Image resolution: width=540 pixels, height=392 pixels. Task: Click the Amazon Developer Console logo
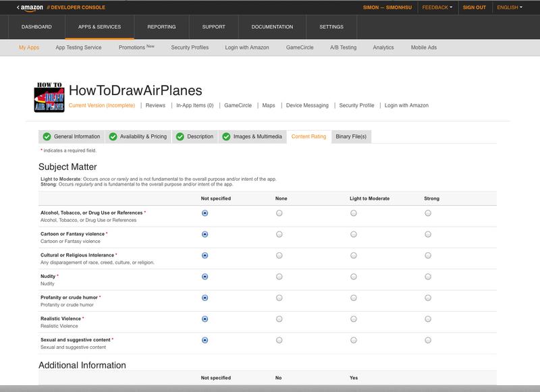coord(61,7)
